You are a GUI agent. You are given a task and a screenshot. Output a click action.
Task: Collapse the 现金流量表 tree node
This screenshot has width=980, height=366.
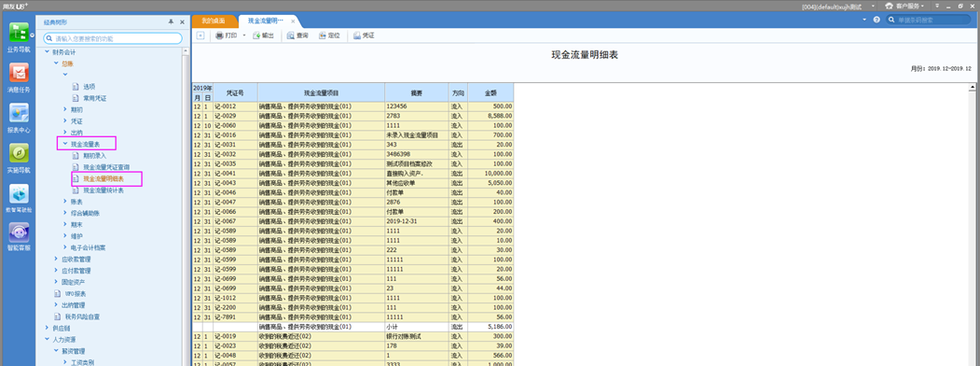coord(64,144)
